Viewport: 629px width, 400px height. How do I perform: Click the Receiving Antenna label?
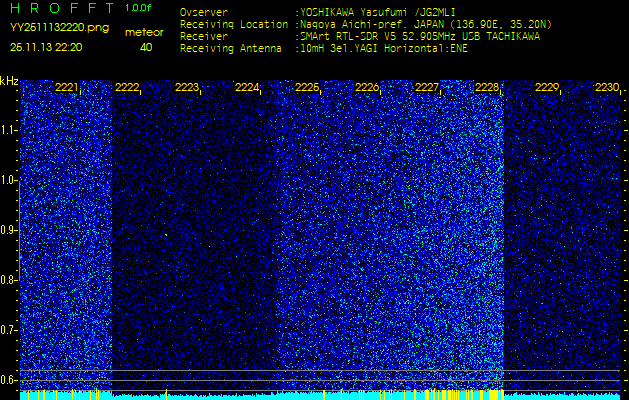pyautogui.click(x=231, y=49)
